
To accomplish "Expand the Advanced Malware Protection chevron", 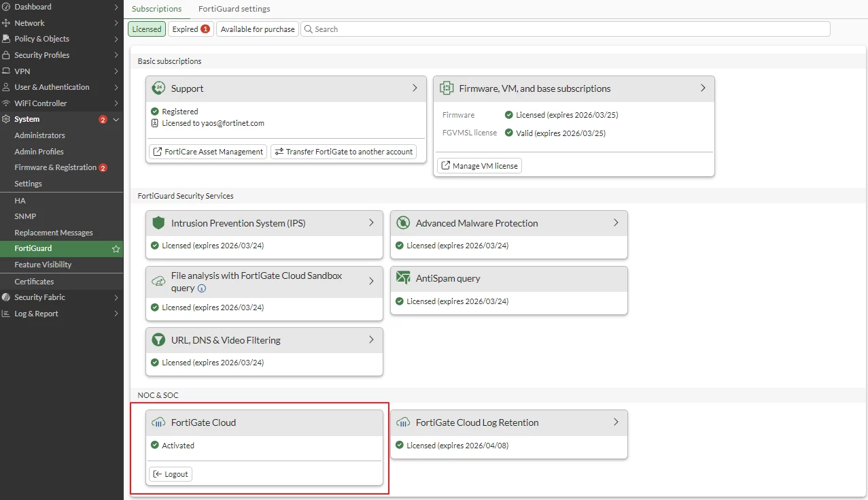I will pos(616,222).
